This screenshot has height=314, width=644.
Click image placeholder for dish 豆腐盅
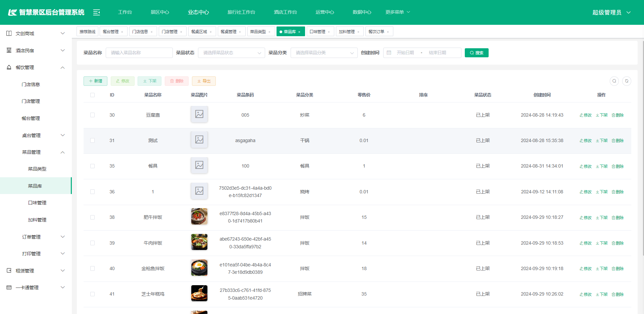[x=199, y=114]
